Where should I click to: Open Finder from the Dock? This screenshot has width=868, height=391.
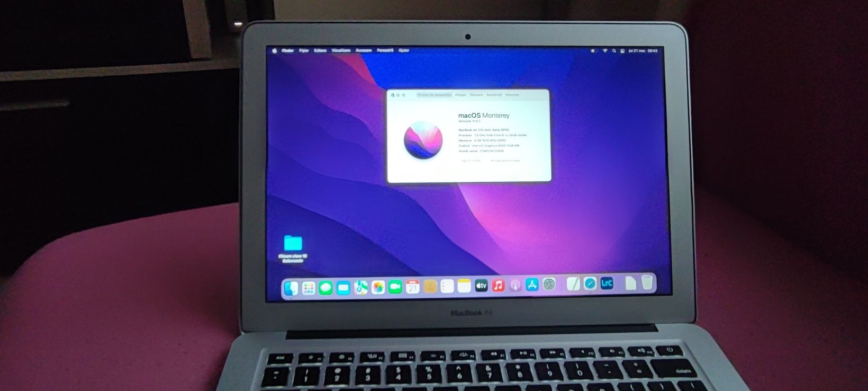tap(291, 288)
